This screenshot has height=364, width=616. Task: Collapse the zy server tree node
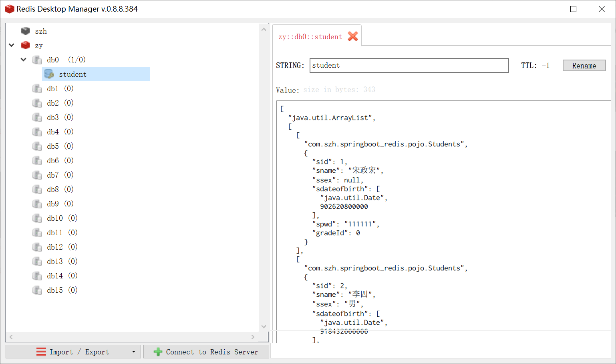point(12,45)
